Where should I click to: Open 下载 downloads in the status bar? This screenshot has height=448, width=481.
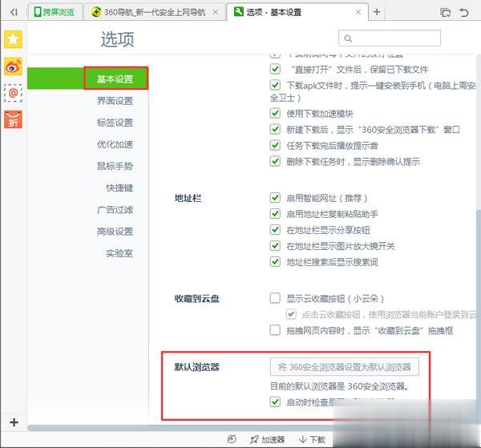(x=312, y=439)
